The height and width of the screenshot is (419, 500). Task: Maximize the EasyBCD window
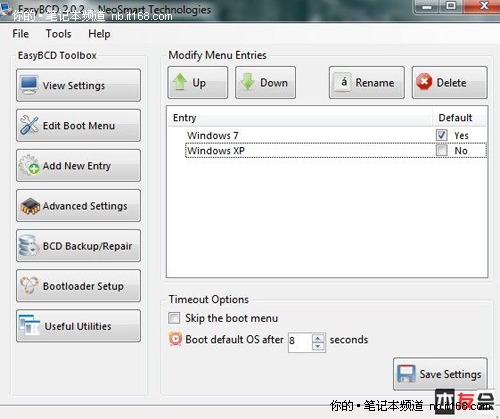click(451, 6)
